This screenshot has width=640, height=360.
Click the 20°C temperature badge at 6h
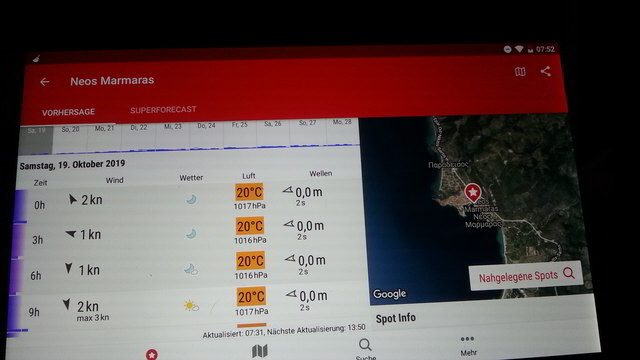tap(250, 261)
